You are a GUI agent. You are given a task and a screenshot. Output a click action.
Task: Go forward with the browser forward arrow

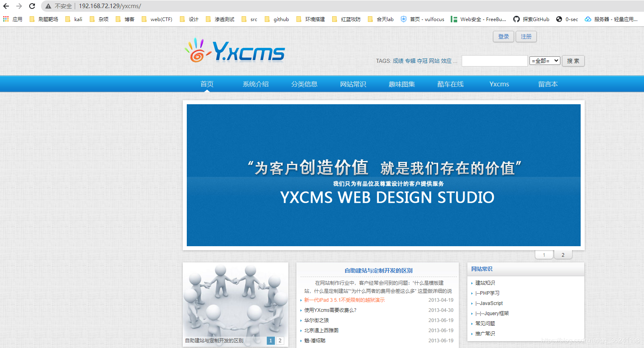(x=19, y=6)
